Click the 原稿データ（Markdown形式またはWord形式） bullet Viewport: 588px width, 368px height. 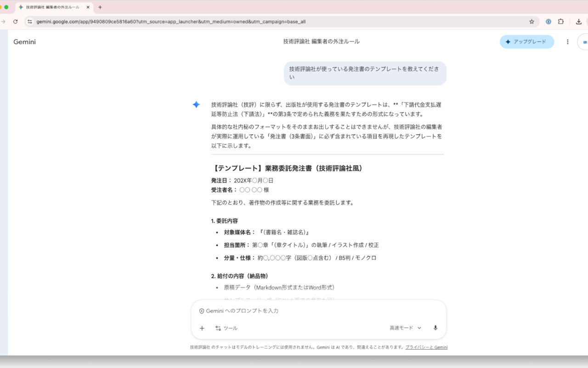(x=279, y=287)
